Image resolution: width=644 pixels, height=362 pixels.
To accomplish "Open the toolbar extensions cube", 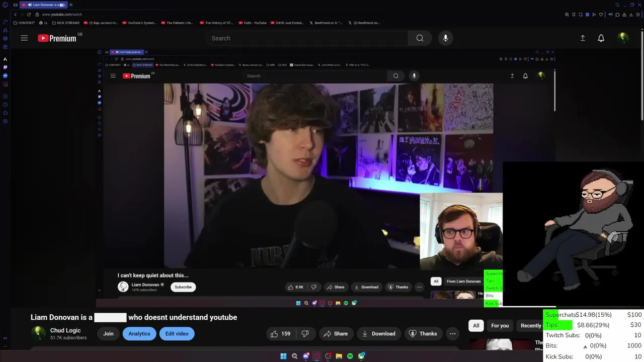I will click(617, 15).
